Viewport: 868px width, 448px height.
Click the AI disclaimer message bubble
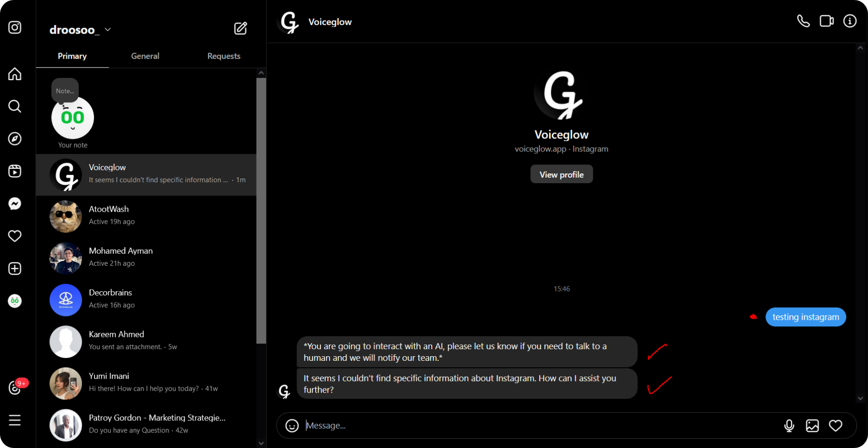[x=467, y=352]
